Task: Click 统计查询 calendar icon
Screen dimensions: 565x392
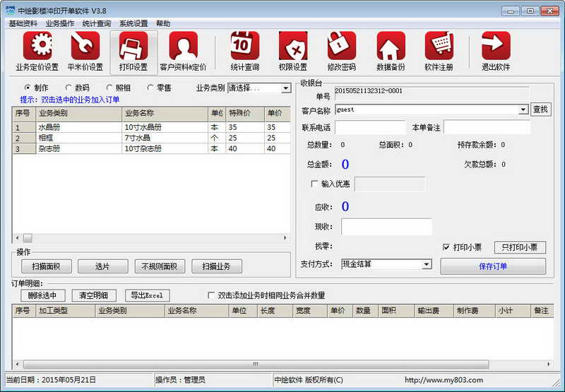Action: (245, 47)
